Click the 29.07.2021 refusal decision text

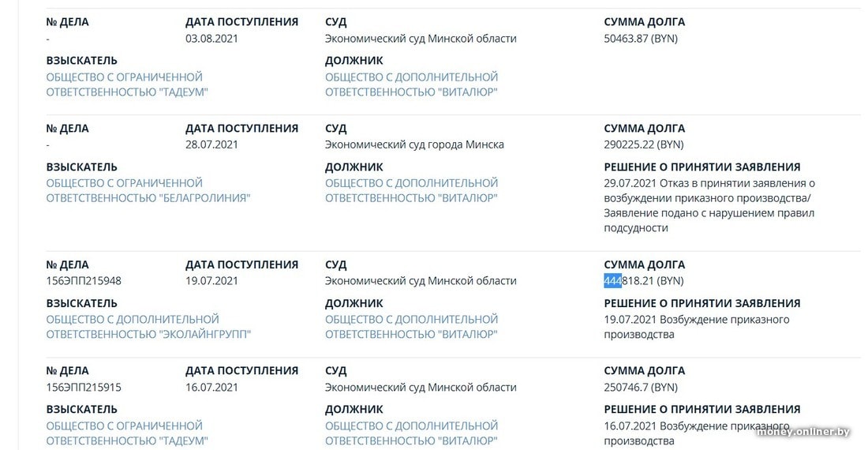point(709,205)
